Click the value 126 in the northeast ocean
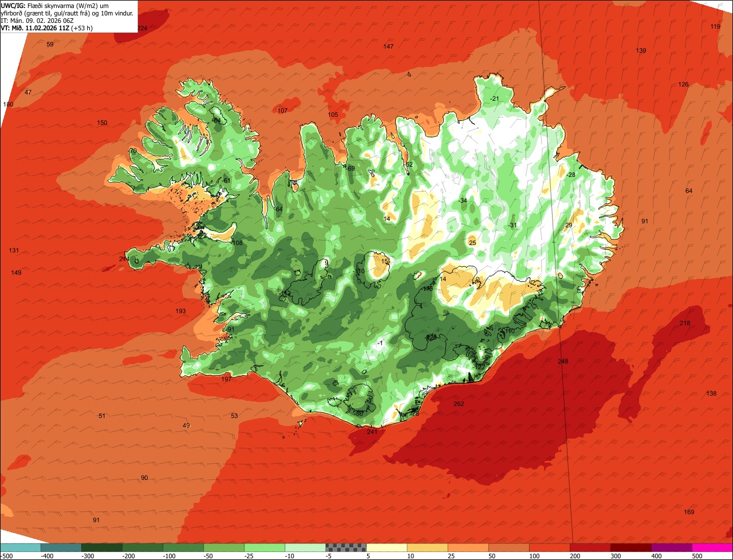733x560 pixels. [x=684, y=84]
